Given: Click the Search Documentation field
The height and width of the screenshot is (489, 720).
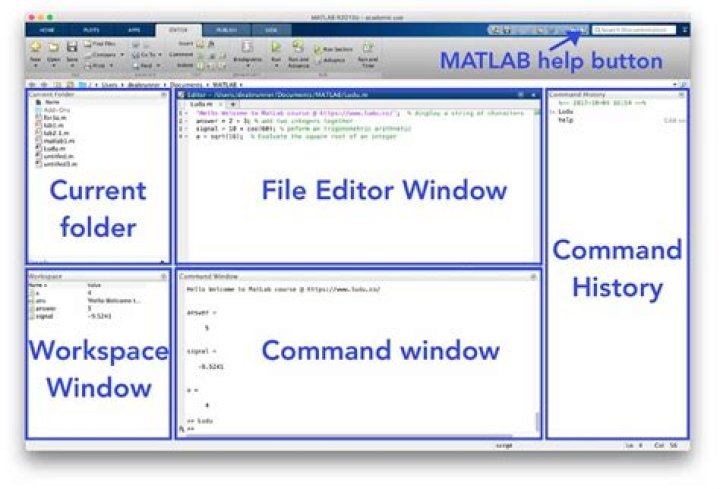Looking at the screenshot, I should [634, 30].
